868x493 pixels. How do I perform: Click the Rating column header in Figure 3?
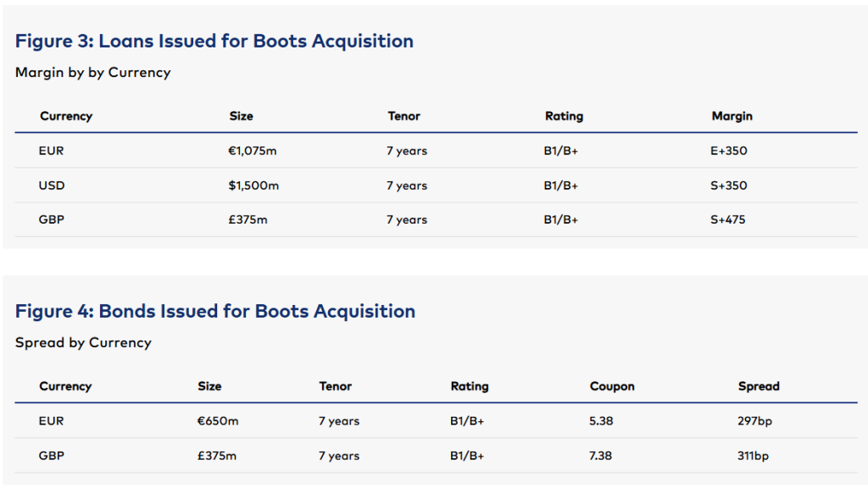(564, 116)
